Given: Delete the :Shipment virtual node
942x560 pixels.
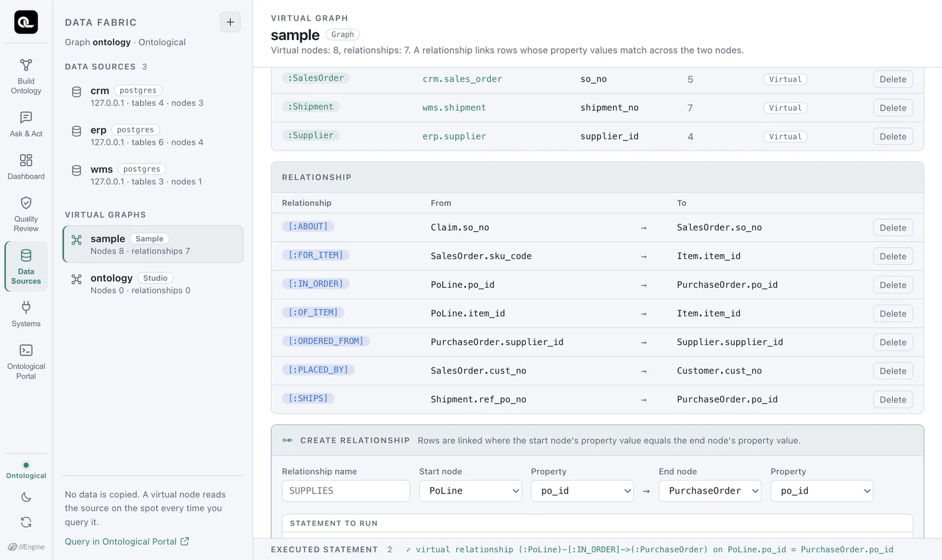Looking at the screenshot, I should [893, 108].
